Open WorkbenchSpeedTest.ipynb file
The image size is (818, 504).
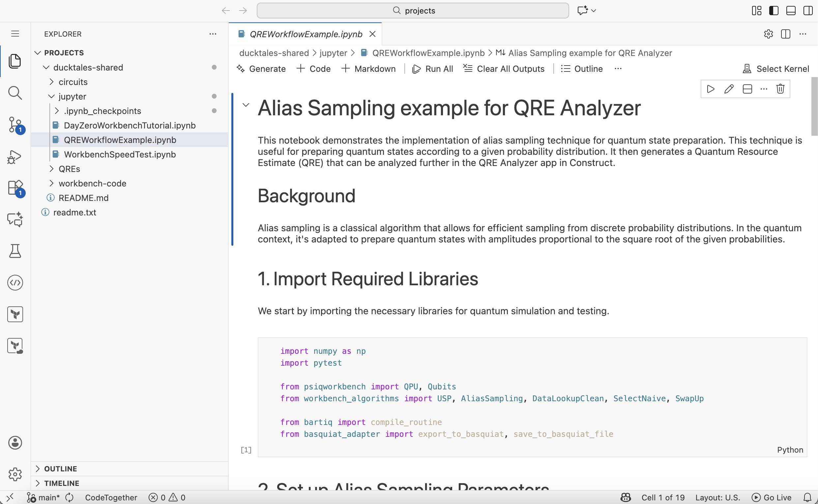pyautogui.click(x=130, y=154)
